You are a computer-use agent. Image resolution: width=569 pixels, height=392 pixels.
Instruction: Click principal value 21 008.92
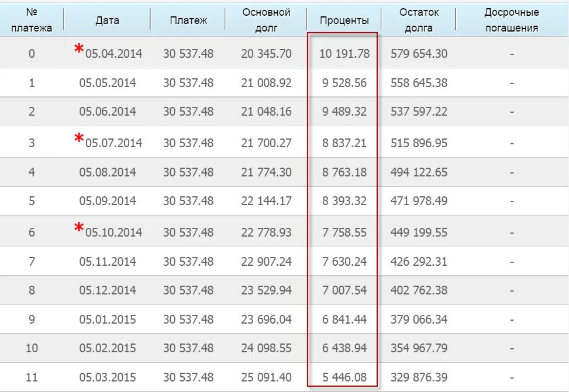click(266, 83)
